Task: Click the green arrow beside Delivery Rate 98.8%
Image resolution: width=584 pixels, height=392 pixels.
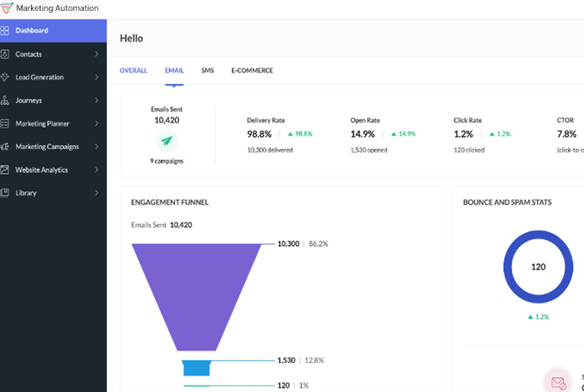Action: 290,134
